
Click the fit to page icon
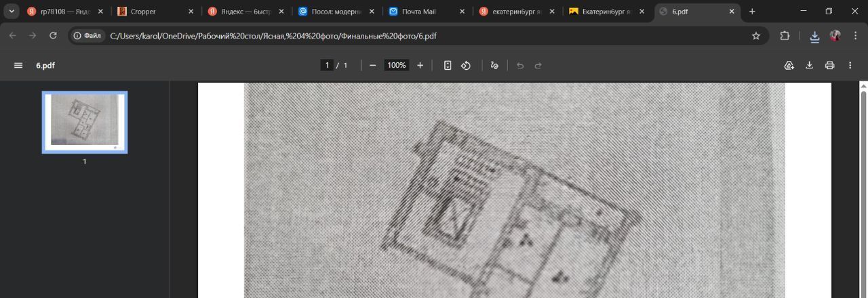tap(448, 65)
